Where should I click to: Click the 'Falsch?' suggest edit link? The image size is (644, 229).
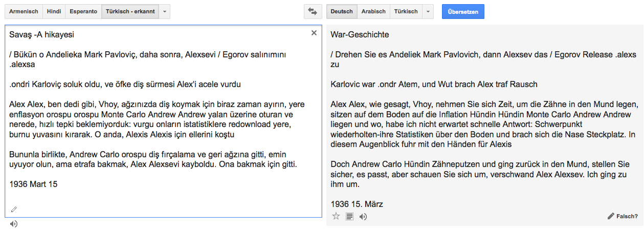tap(623, 216)
